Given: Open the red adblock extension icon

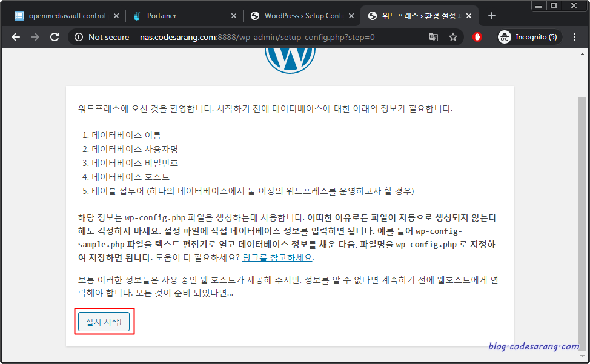Looking at the screenshot, I should point(477,37).
